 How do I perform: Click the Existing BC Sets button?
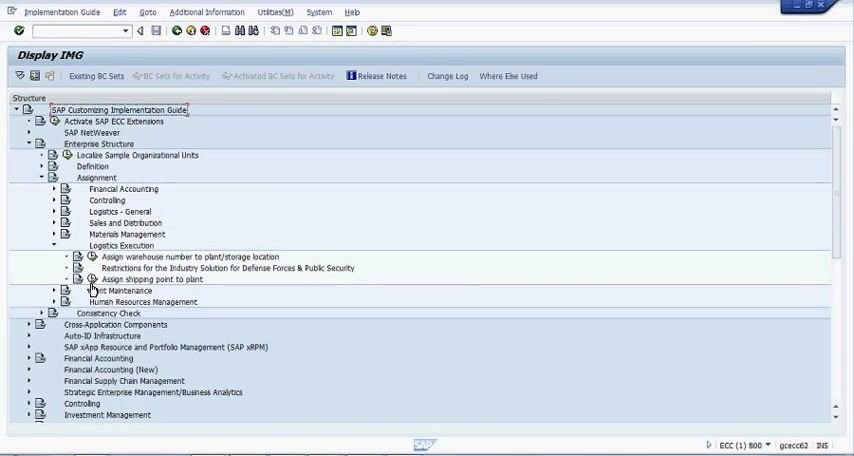pyautogui.click(x=96, y=76)
